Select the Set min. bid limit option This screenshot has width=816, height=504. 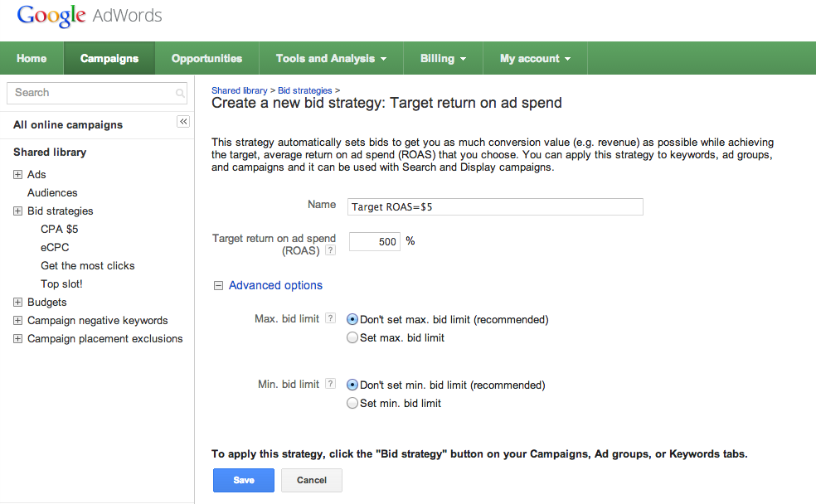tap(352, 403)
